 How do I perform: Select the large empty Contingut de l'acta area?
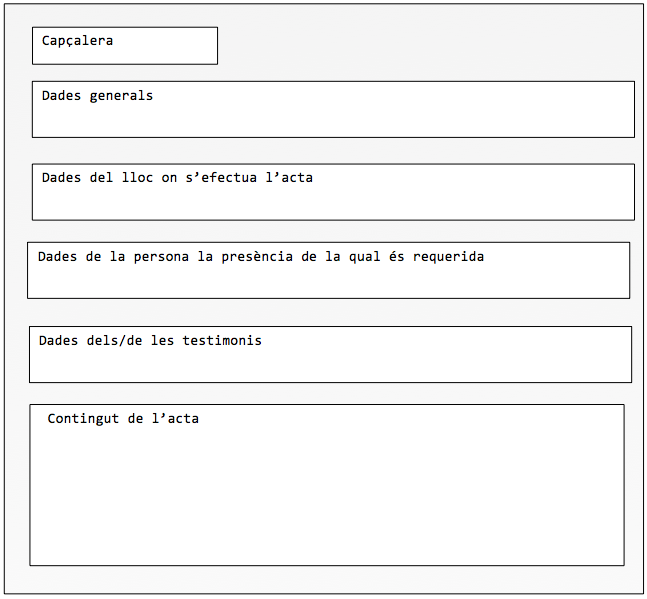pos(327,495)
